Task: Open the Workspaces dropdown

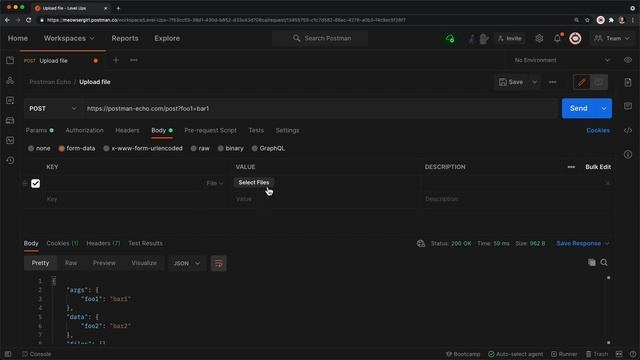Action: [69, 38]
